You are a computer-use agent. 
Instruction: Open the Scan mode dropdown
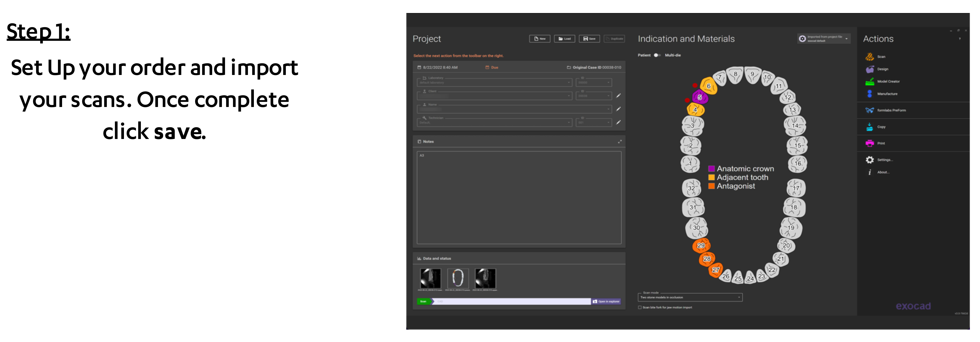click(x=739, y=297)
